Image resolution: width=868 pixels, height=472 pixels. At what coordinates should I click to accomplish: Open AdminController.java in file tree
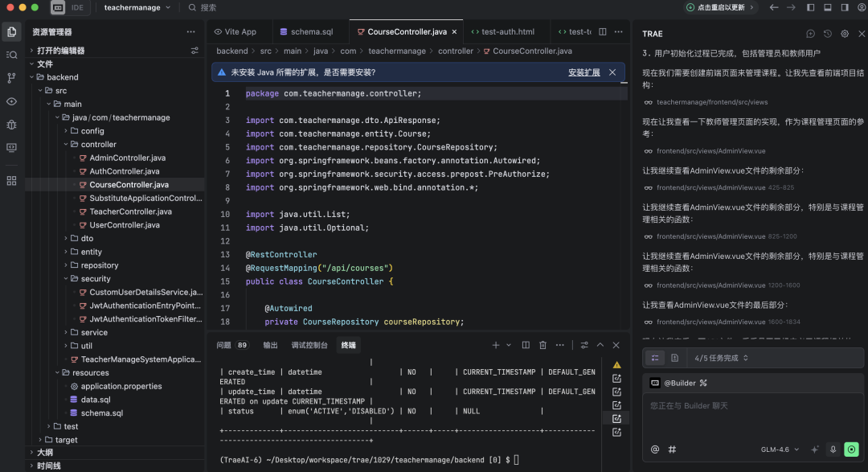point(127,158)
